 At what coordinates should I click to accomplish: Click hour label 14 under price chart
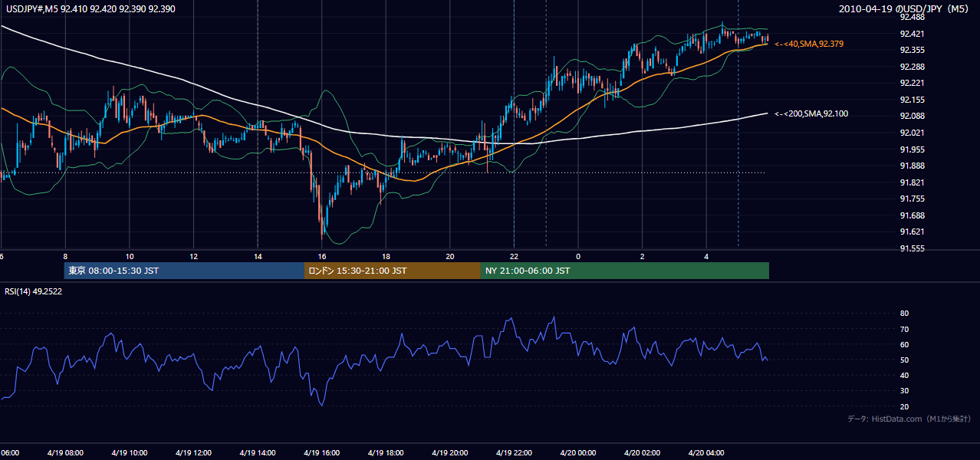point(258,257)
